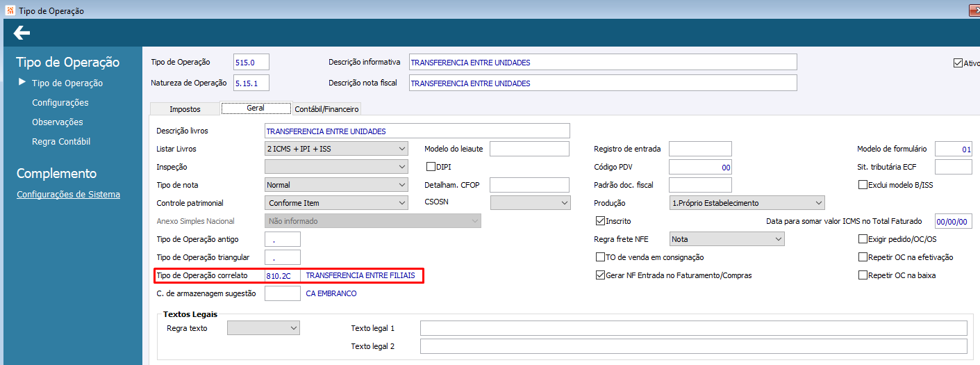Edit the Descrição nota fiscal field
980x365 pixels.
(603, 83)
